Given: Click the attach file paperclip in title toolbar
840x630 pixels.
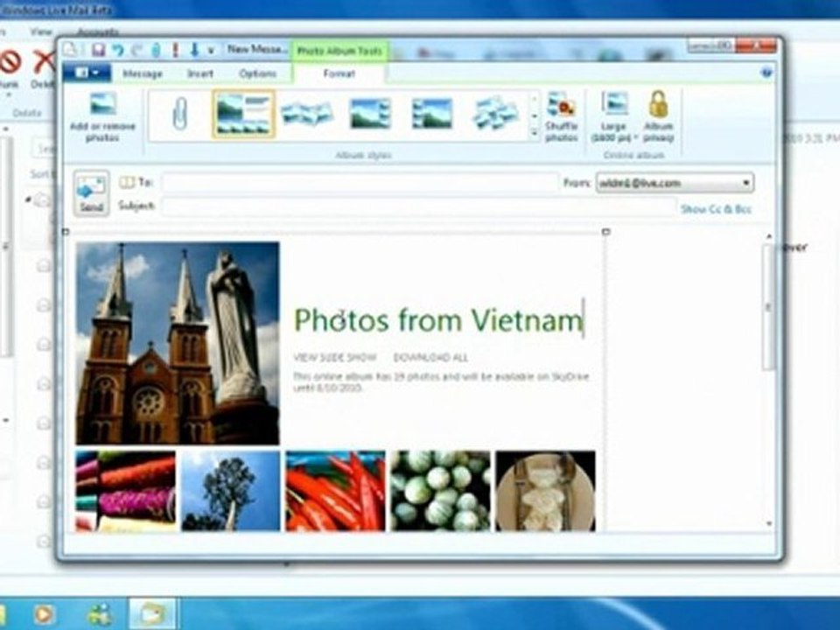Looking at the screenshot, I should point(156,50).
